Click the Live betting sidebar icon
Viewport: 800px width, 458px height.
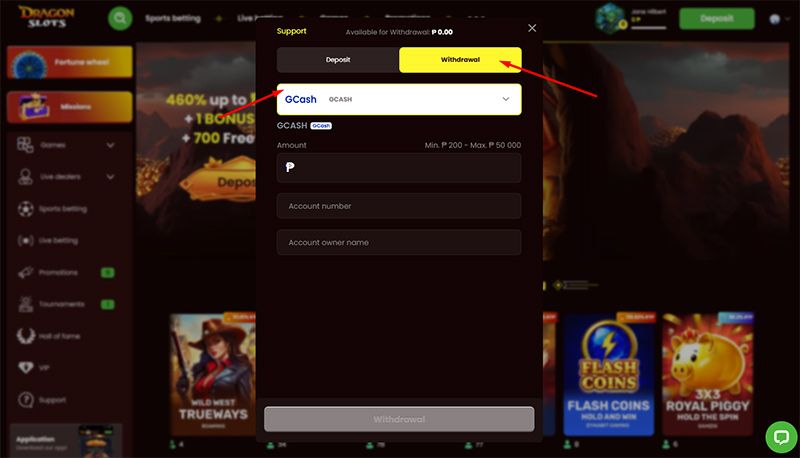coord(26,241)
